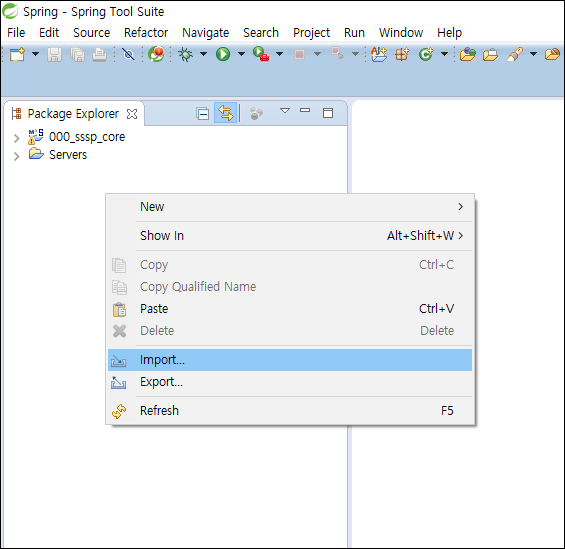The width and height of the screenshot is (565, 549).
Task: Open the Project menu
Action: (311, 33)
